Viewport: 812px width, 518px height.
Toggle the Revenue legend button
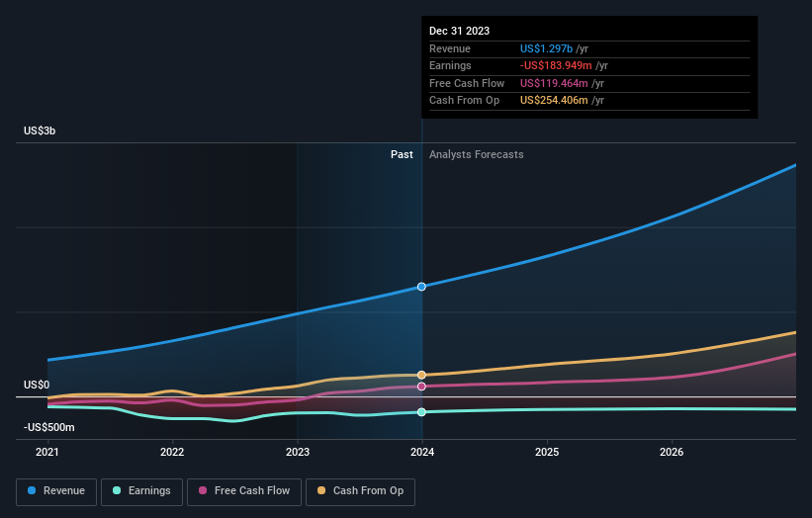click(56, 491)
